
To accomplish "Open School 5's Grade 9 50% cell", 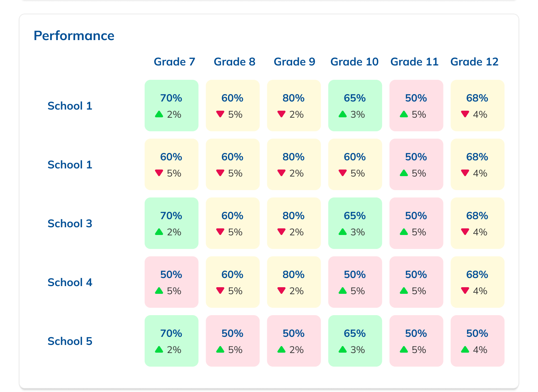I will point(294,341).
